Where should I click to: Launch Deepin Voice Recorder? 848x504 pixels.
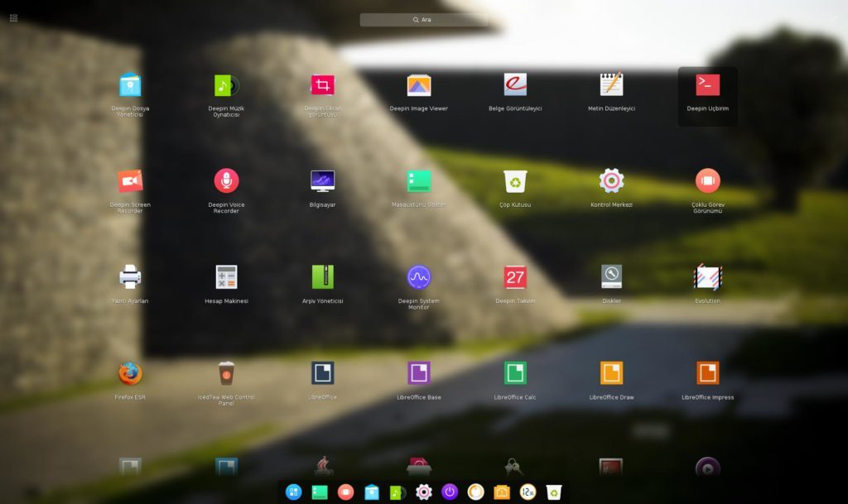226,181
